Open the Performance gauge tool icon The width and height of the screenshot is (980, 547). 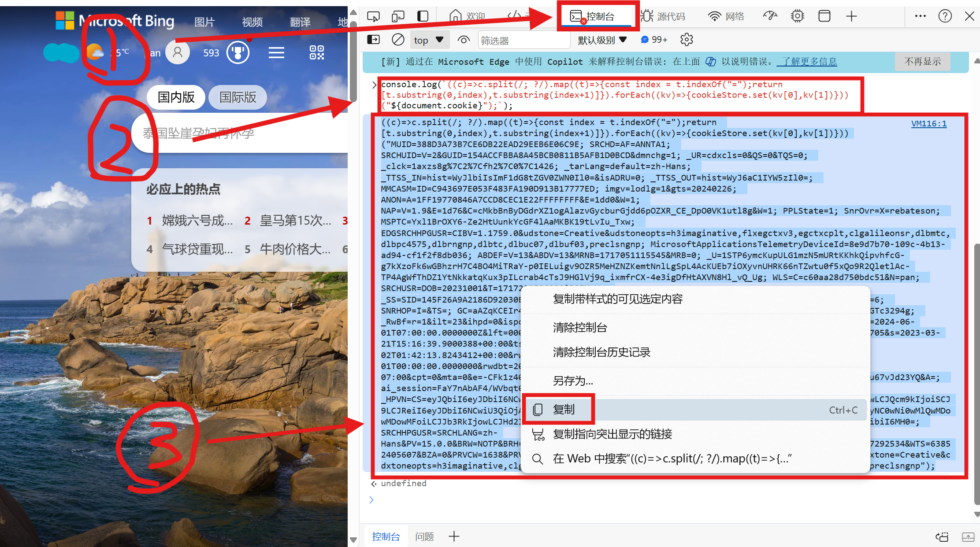770,16
